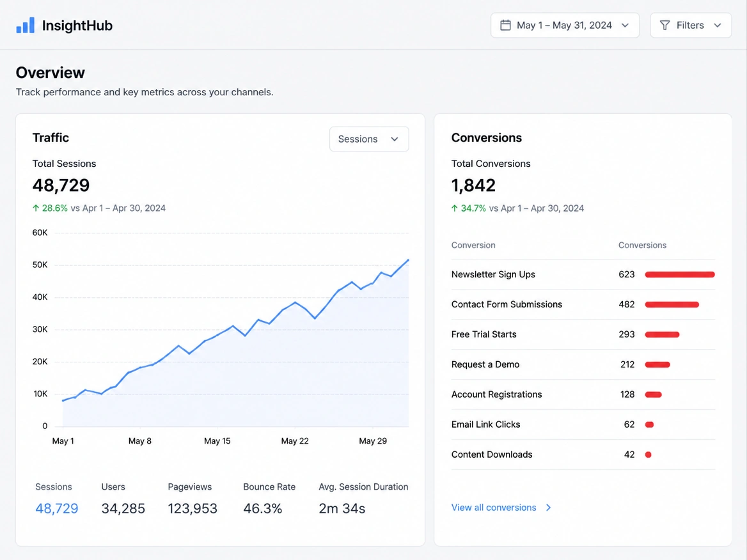
Task: Click the Email Link Clicks red bar
Action: point(649,424)
